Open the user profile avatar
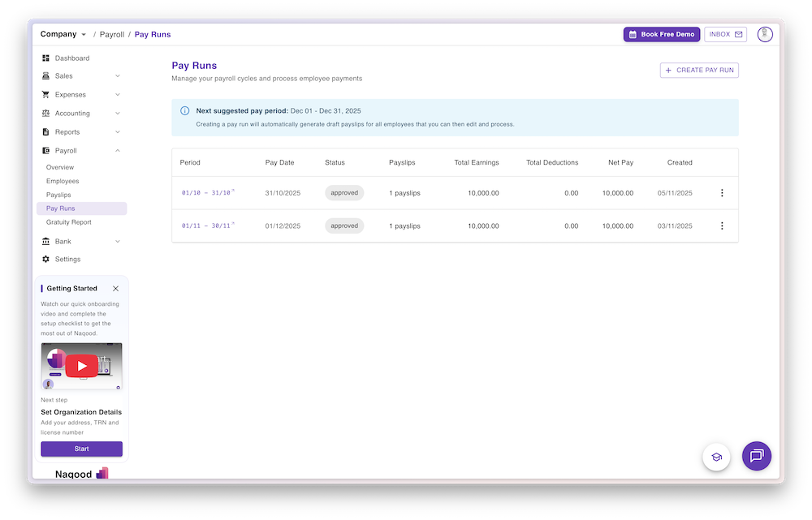 pyautogui.click(x=765, y=34)
